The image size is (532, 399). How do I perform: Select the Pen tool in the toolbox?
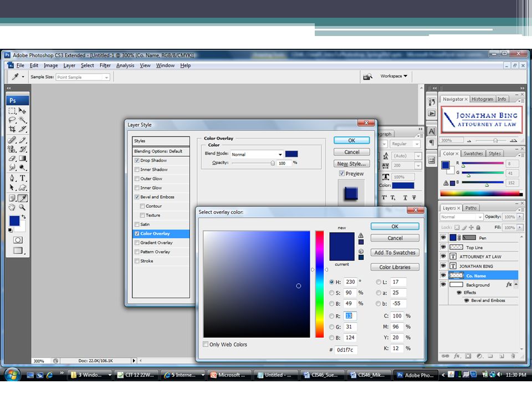coord(12,178)
